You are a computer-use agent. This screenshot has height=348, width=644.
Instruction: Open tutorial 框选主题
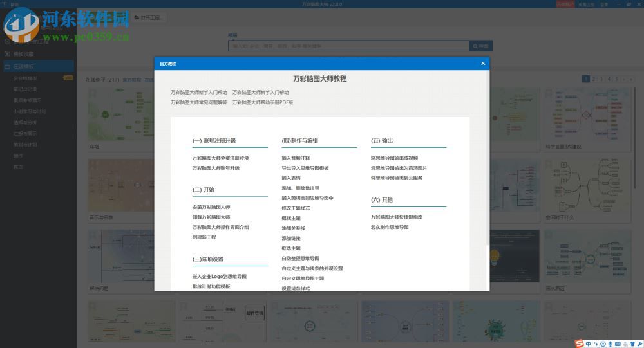[x=291, y=248]
